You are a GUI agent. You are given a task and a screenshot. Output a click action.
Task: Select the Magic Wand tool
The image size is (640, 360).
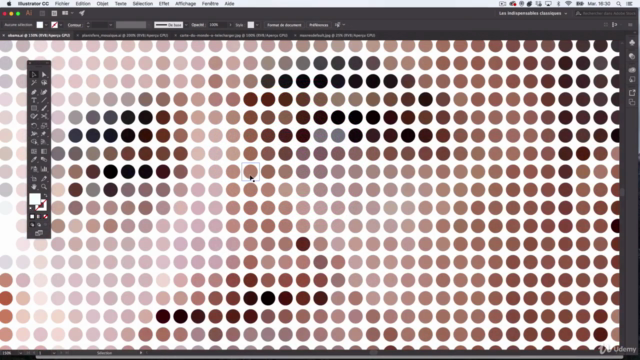click(x=34, y=83)
